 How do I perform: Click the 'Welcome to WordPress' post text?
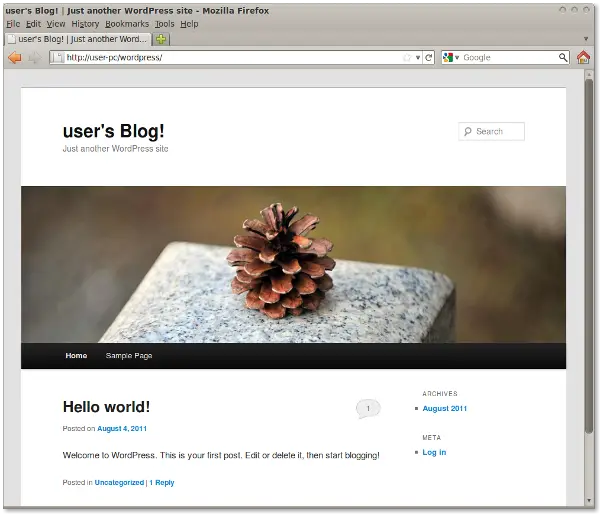(x=221, y=455)
